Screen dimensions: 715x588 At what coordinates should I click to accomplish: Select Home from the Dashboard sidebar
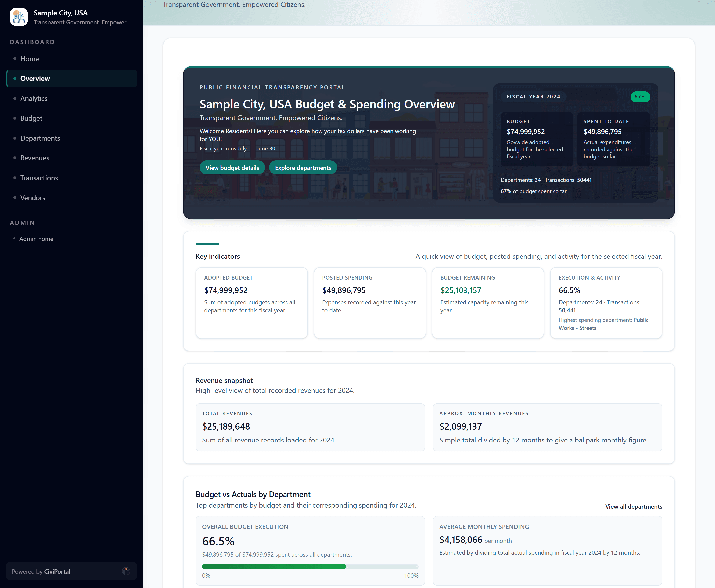(x=30, y=58)
